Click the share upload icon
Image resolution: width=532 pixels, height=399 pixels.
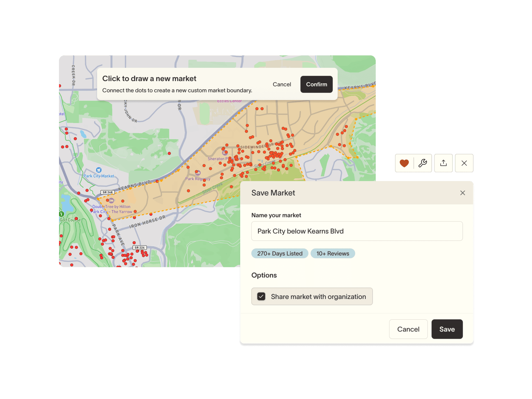443,163
